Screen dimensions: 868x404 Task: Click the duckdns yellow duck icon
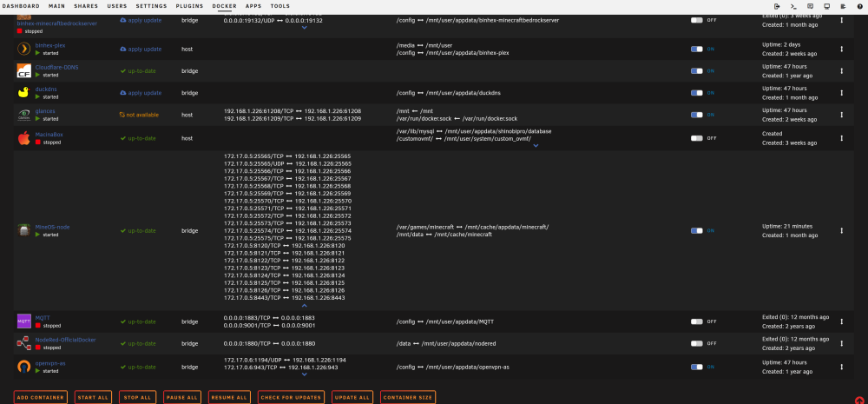point(23,93)
